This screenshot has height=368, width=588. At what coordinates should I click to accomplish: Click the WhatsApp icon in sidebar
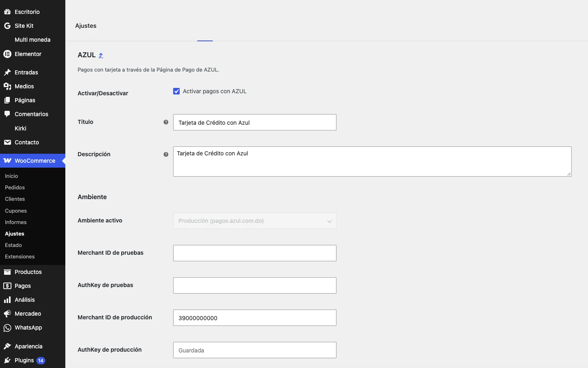click(x=7, y=328)
